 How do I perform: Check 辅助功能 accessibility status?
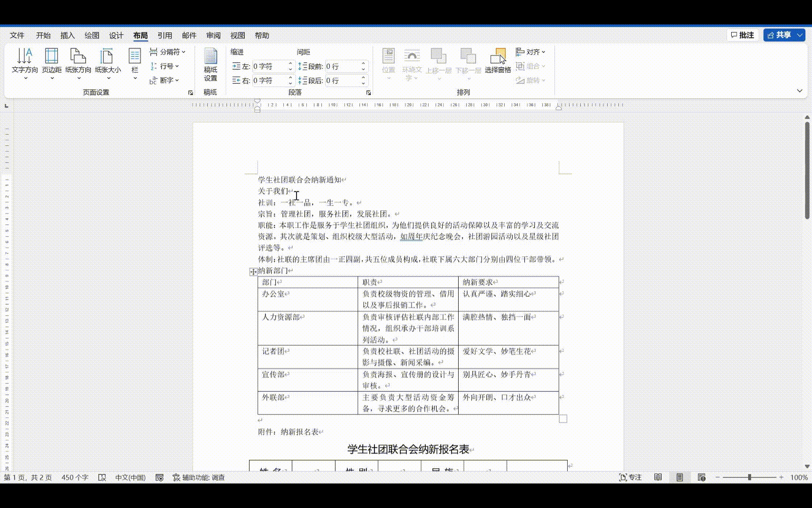coord(199,477)
